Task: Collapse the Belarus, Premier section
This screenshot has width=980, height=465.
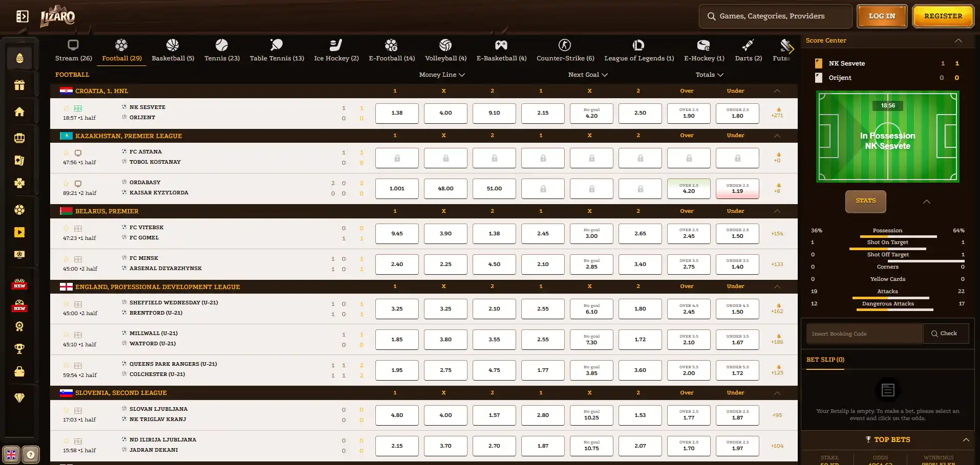Action: (777, 211)
